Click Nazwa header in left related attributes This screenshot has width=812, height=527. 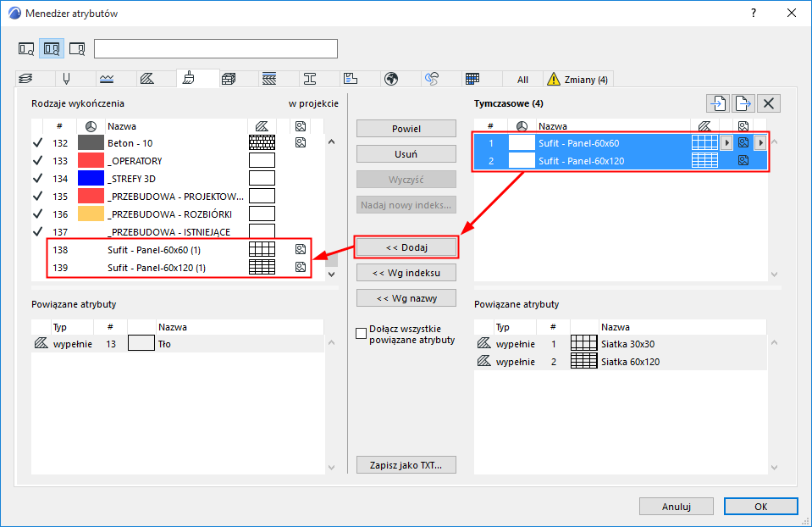pos(173,327)
